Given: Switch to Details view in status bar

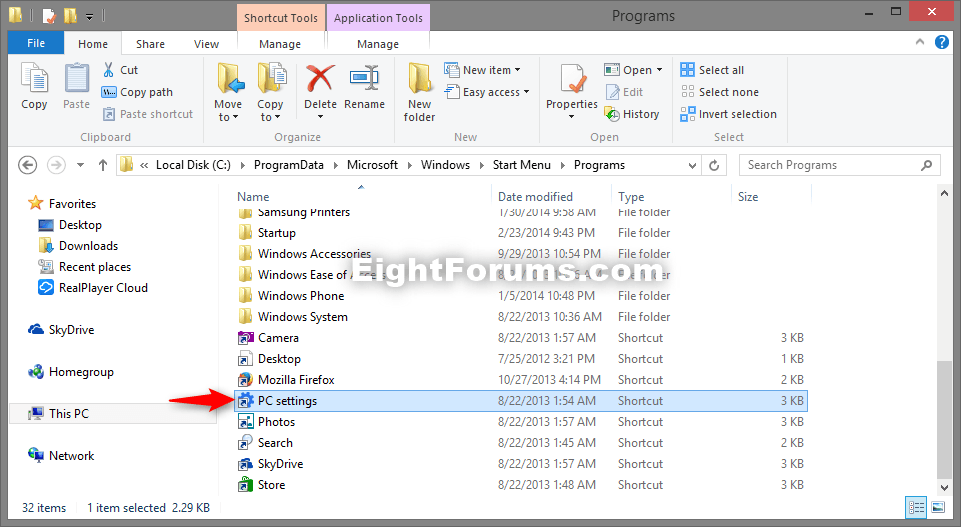Looking at the screenshot, I should point(917,507).
